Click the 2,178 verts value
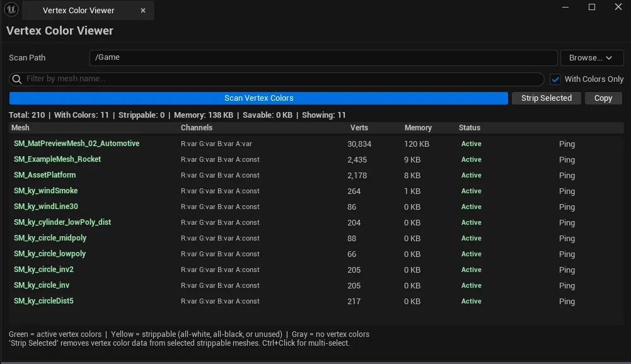 [x=357, y=175]
